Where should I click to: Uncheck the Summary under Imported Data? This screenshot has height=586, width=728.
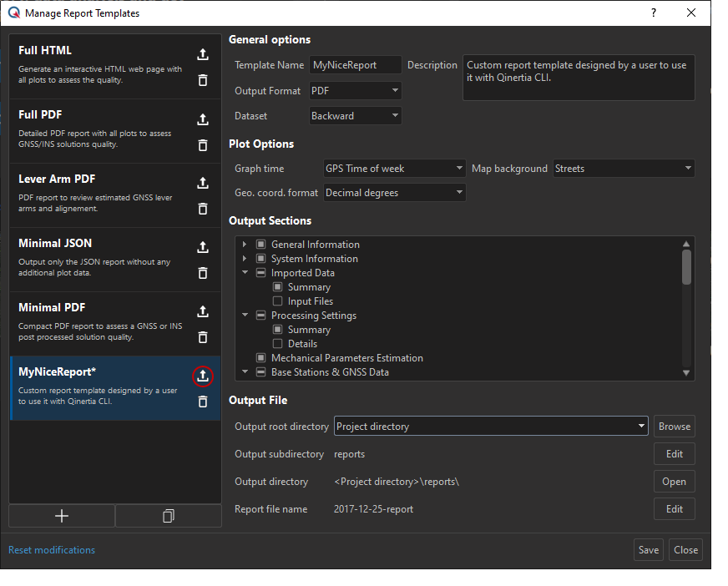[x=278, y=287]
